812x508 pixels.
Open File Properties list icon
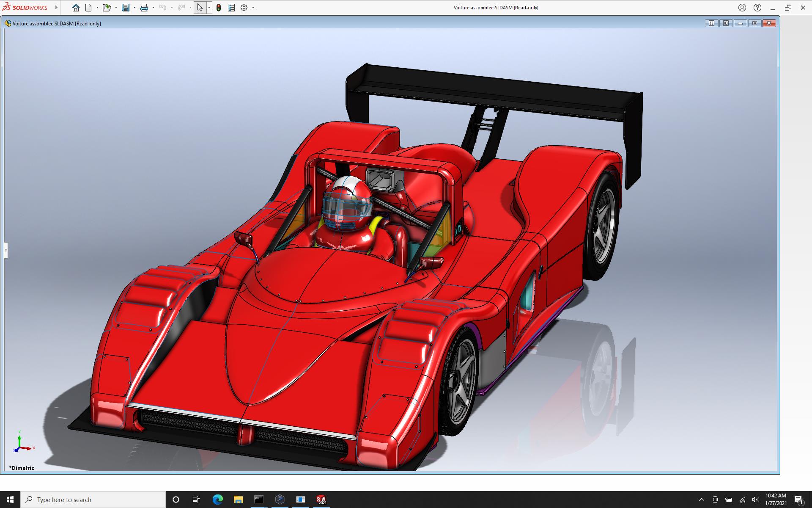[x=231, y=8]
